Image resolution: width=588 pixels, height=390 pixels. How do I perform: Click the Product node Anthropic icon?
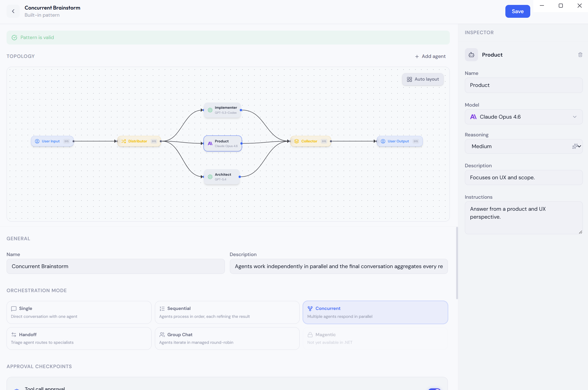click(210, 143)
